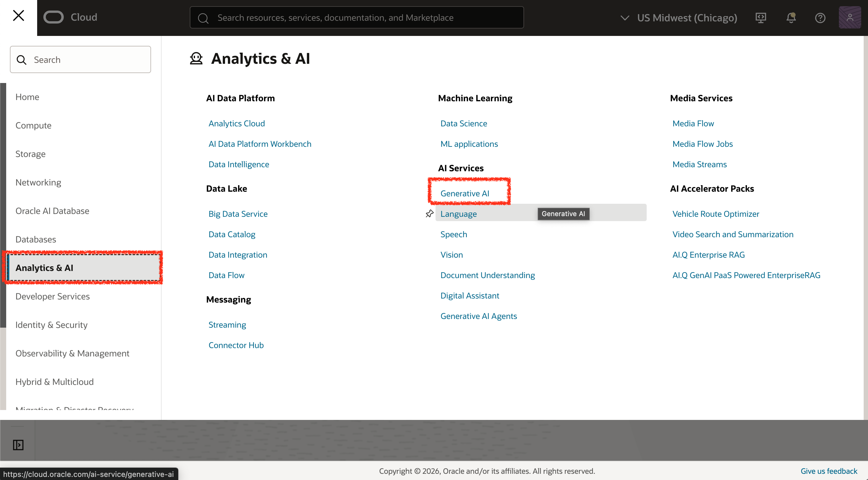This screenshot has height=480, width=868.
Task: Open the Data Science link
Action: coord(463,123)
